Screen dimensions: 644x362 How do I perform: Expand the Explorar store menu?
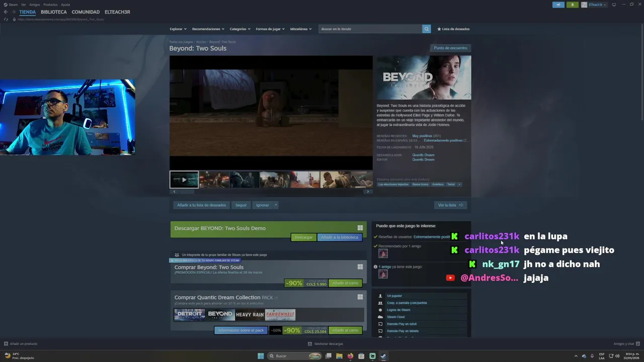(178, 29)
